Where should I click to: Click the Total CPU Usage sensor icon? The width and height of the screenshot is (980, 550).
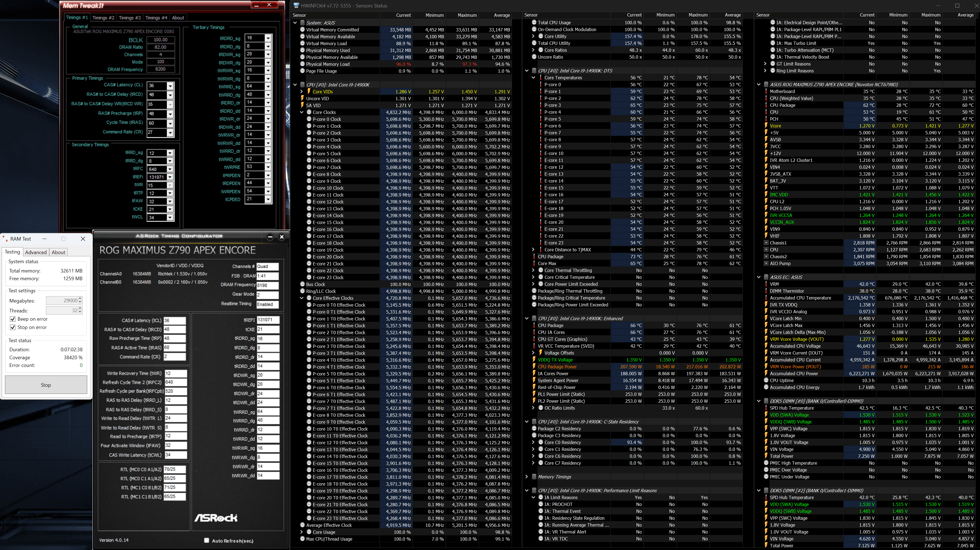534,23
